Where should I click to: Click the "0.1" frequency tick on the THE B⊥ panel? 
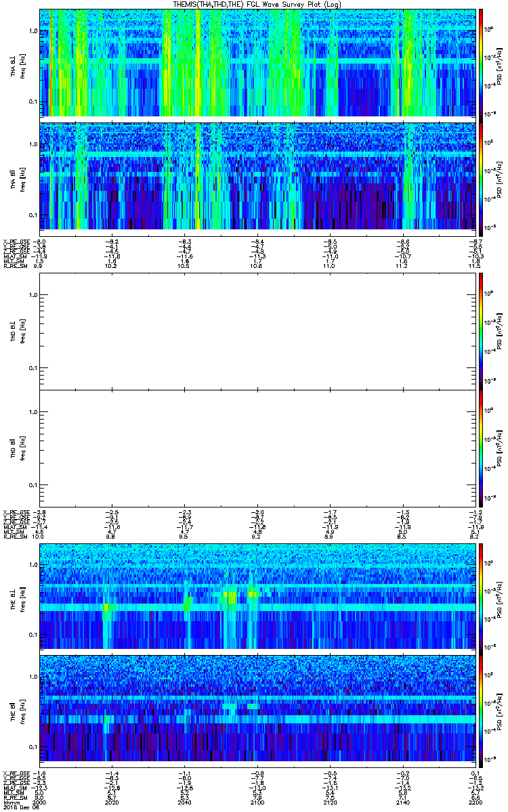tap(33, 634)
